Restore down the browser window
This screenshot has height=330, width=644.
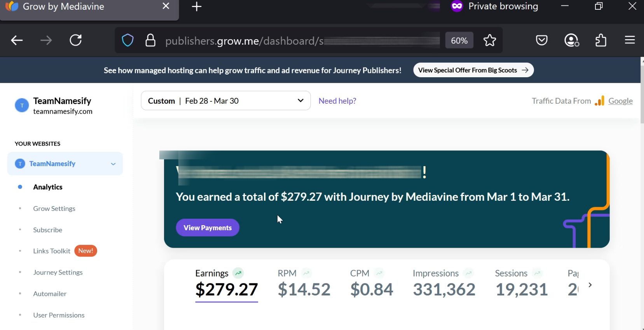(599, 6)
